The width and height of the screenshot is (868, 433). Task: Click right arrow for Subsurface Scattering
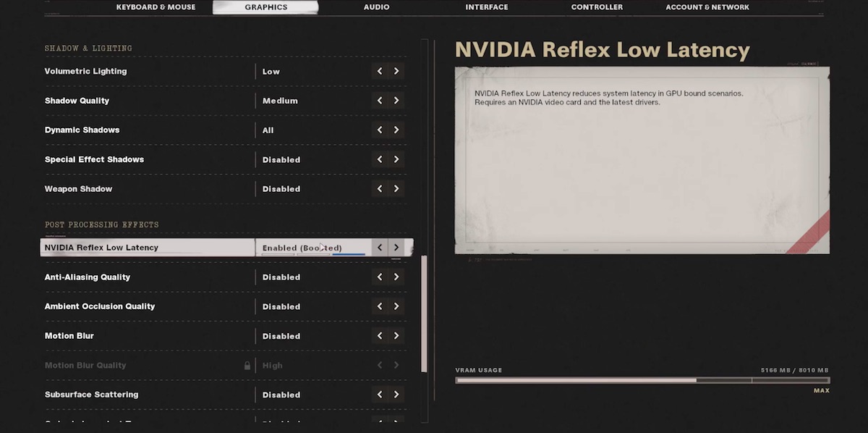pyautogui.click(x=396, y=395)
